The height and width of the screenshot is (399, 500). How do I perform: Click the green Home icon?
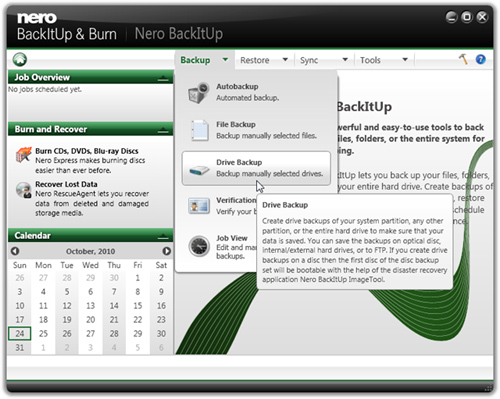[x=20, y=60]
